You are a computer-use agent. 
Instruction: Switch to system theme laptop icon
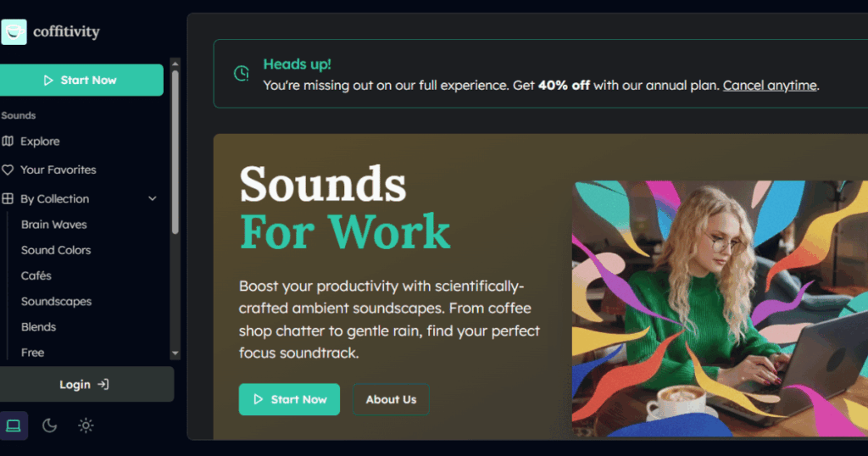[14, 425]
